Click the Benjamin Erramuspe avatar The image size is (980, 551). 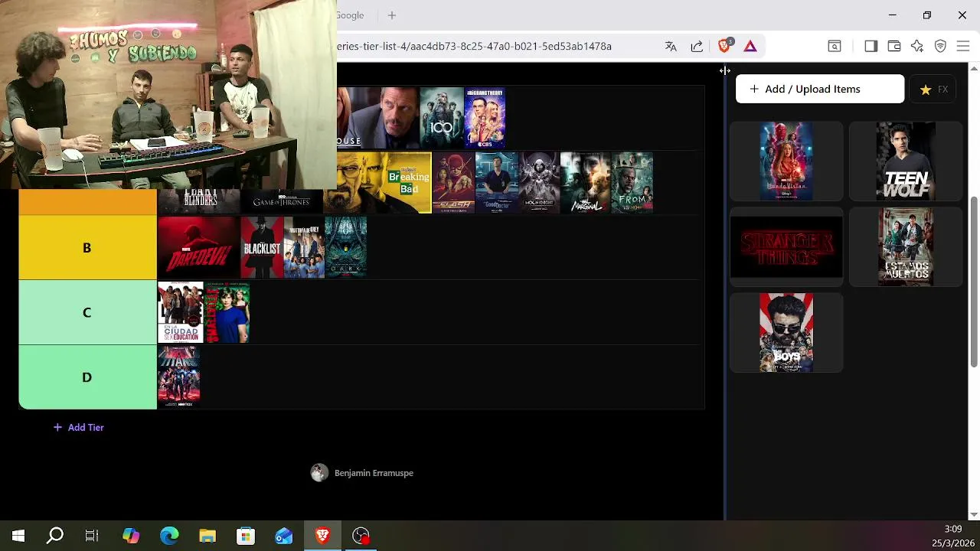(x=319, y=473)
